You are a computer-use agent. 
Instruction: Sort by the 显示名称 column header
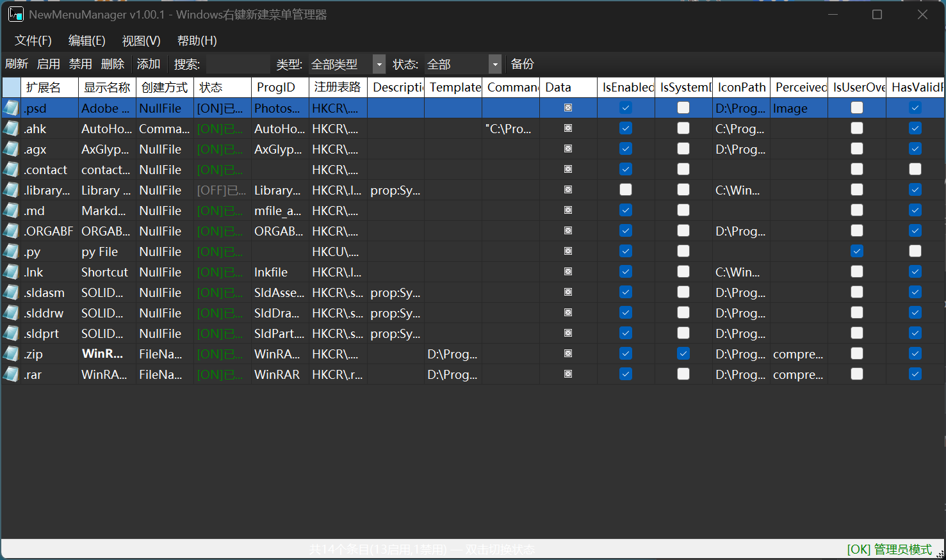click(x=107, y=87)
